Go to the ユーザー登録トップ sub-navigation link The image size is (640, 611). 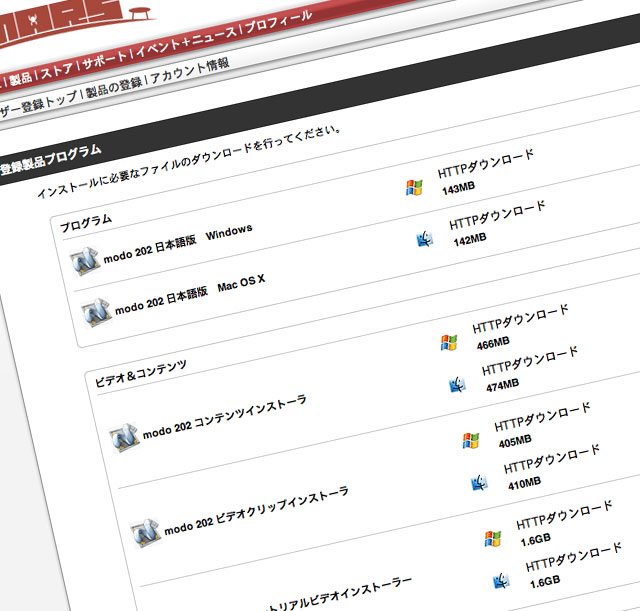[x=38, y=105]
